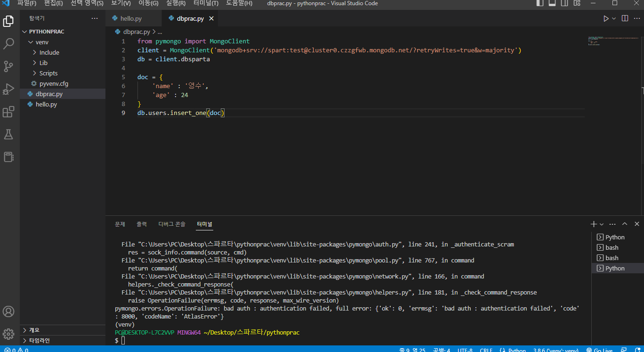Change the UTF-8 file encoding
This screenshot has height=352, width=644.
465,350
